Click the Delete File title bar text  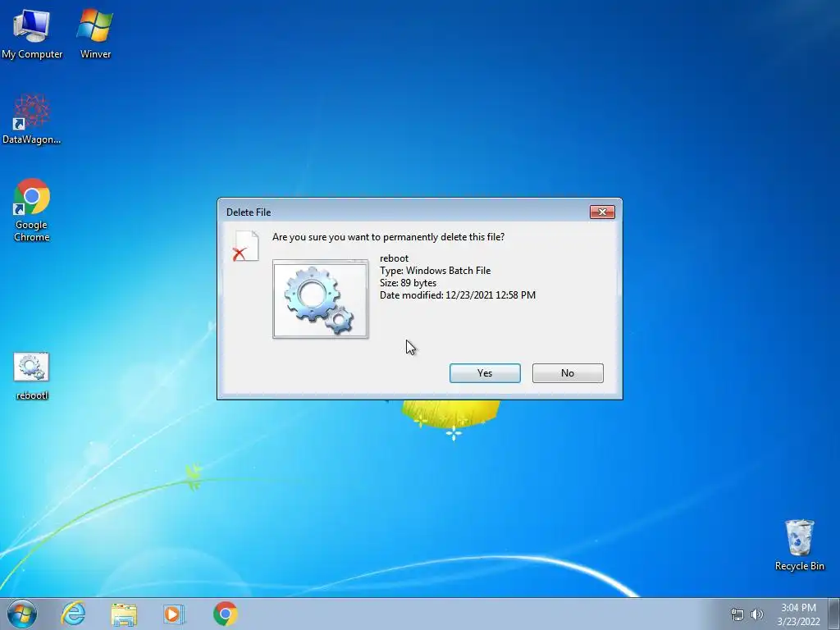pyautogui.click(x=249, y=212)
